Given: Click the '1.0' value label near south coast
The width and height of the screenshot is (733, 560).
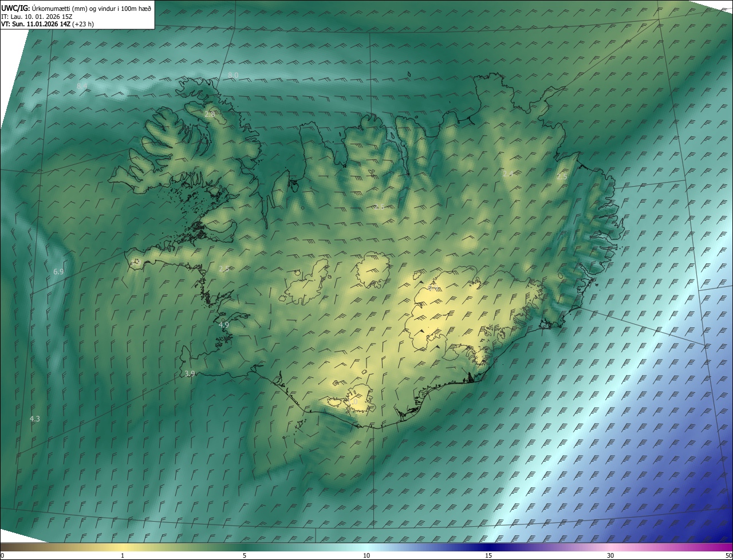Looking at the screenshot, I should click(352, 403).
